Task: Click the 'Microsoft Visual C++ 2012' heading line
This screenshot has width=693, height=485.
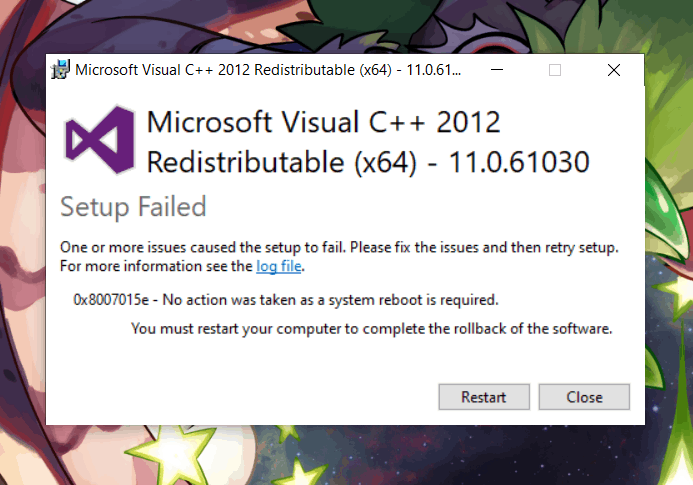Action: 323,122
